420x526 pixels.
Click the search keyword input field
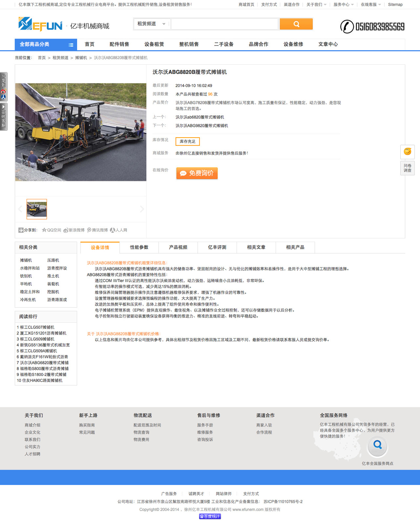click(x=225, y=24)
